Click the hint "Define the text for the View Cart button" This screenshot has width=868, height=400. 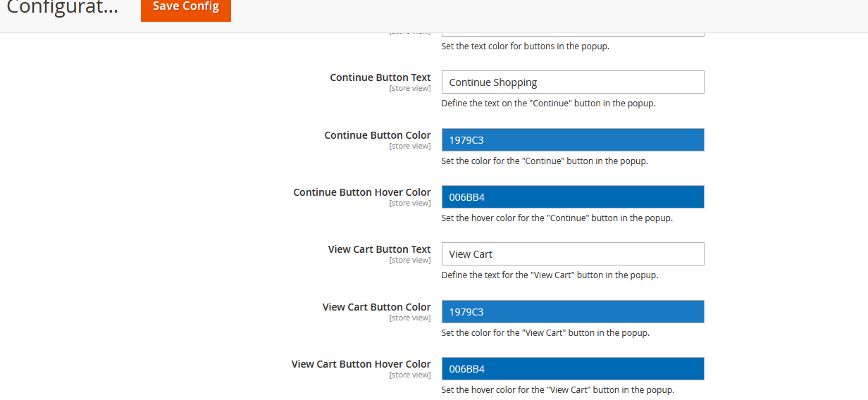[x=550, y=275]
